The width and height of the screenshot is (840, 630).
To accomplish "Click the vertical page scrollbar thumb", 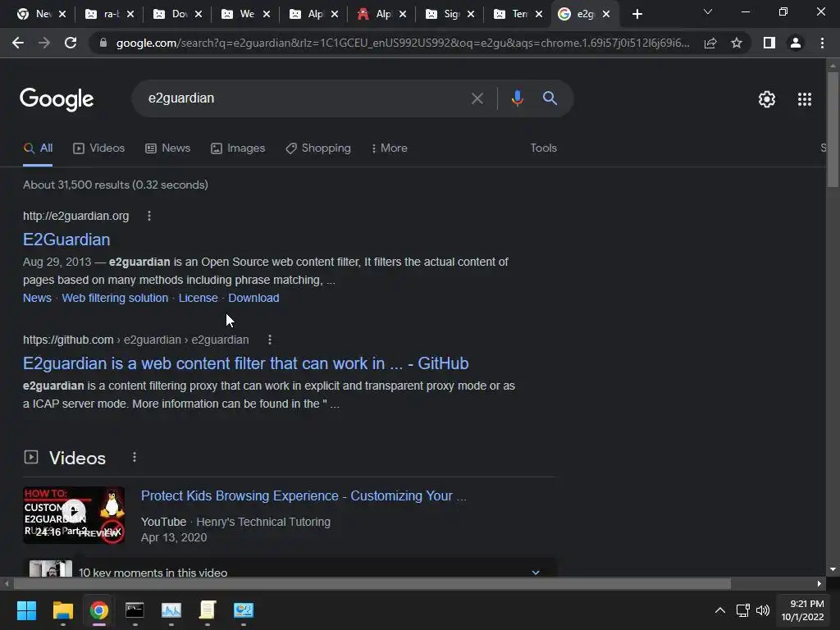I will [832, 129].
